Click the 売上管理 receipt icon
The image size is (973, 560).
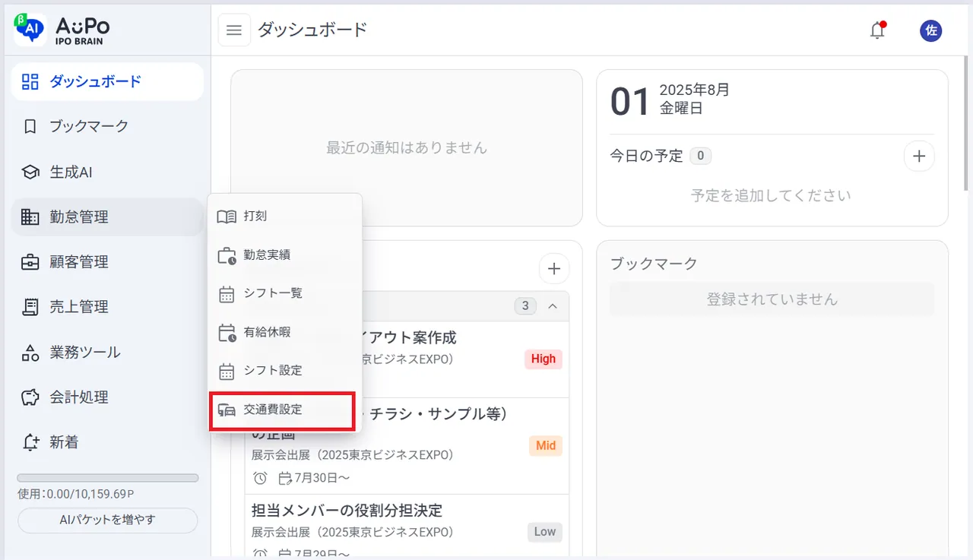click(x=30, y=307)
